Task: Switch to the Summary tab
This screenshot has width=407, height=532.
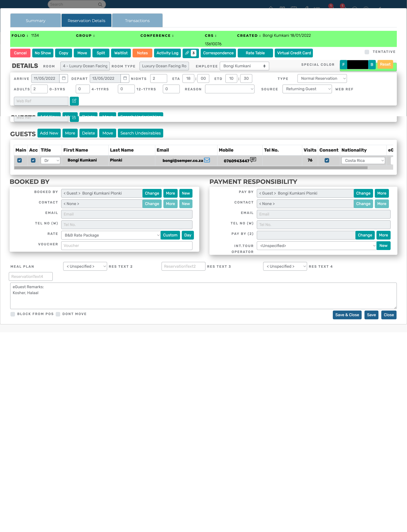Action: click(x=35, y=20)
